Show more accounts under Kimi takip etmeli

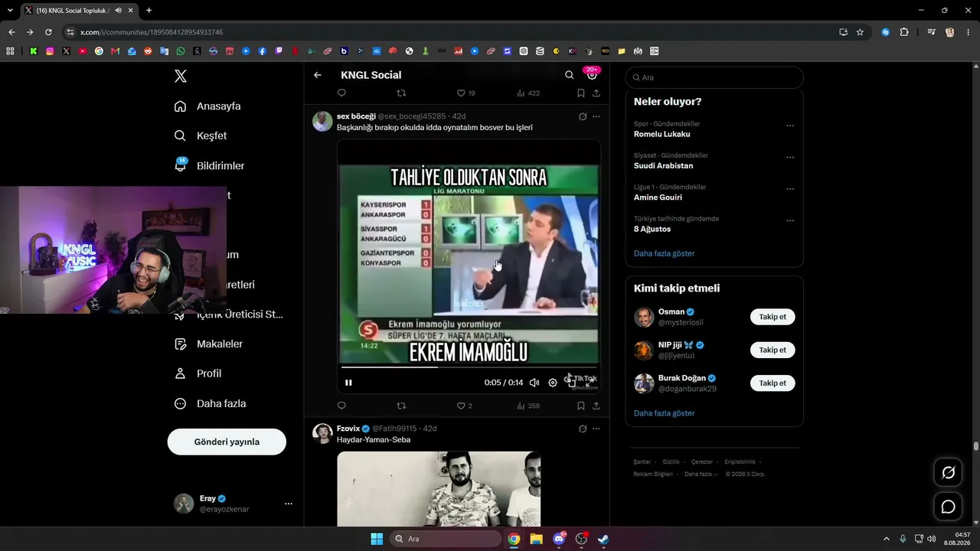point(665,413)
